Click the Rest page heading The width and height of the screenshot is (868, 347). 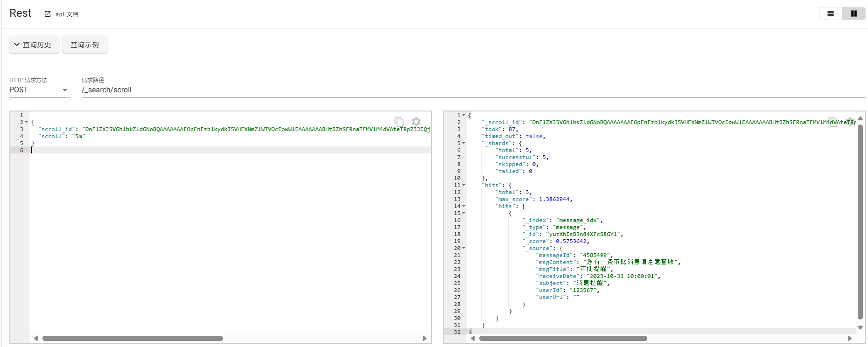(21, 13)
